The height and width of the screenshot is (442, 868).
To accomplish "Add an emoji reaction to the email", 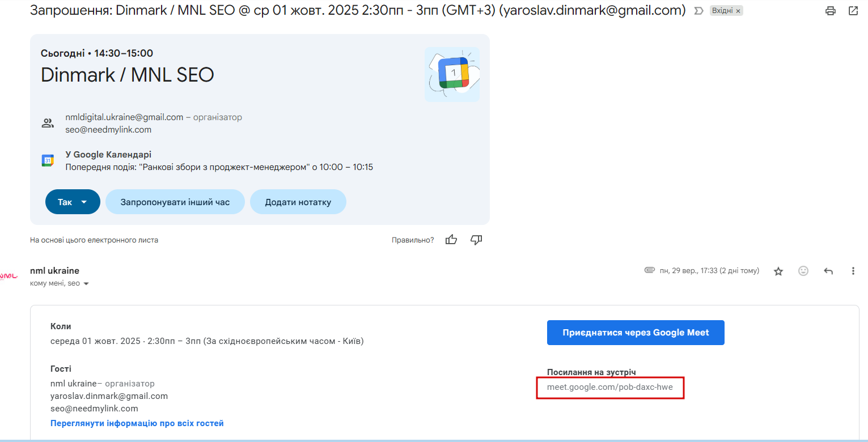I will click(803, 271).
